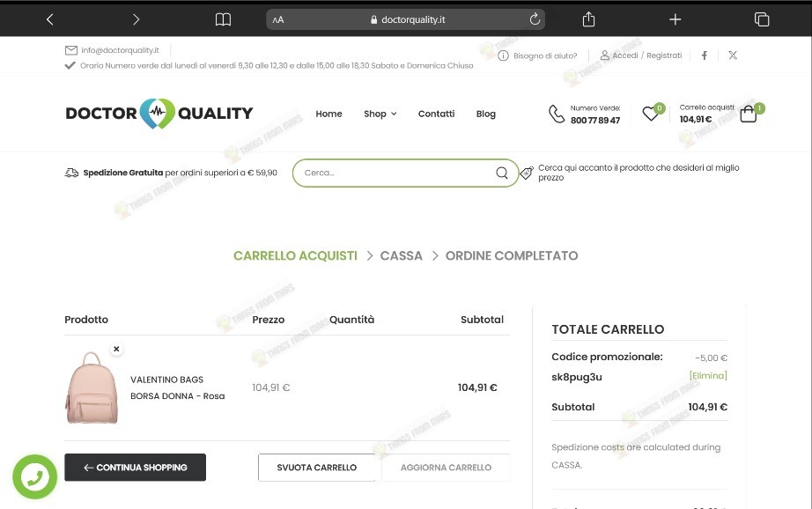Open the Contatti menu item

(x=436, y=114)
